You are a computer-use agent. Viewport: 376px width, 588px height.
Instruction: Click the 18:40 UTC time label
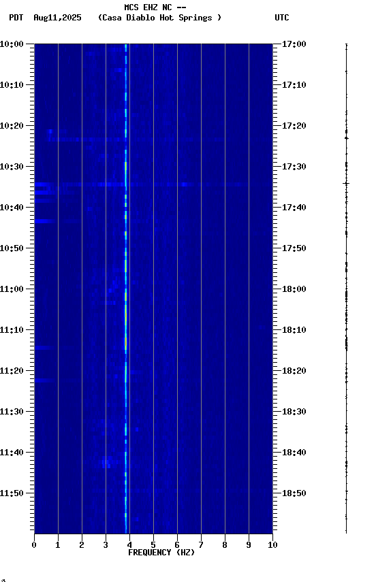point(294,453)
